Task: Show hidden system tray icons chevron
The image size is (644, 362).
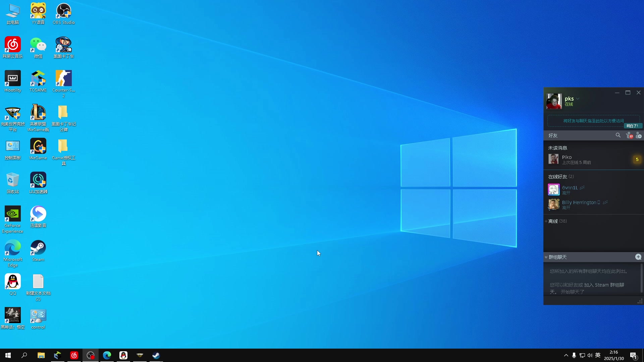Action: [566, 355]
